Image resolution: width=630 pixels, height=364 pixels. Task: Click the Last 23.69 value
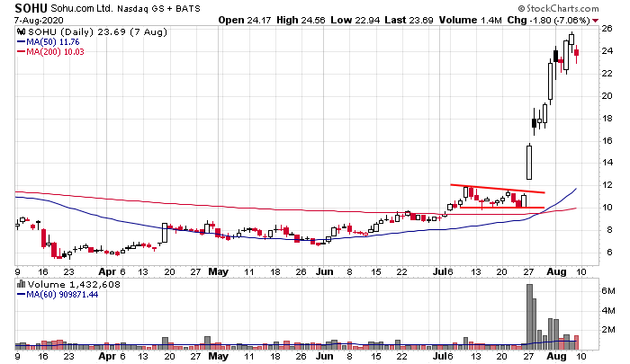(409, 20)
